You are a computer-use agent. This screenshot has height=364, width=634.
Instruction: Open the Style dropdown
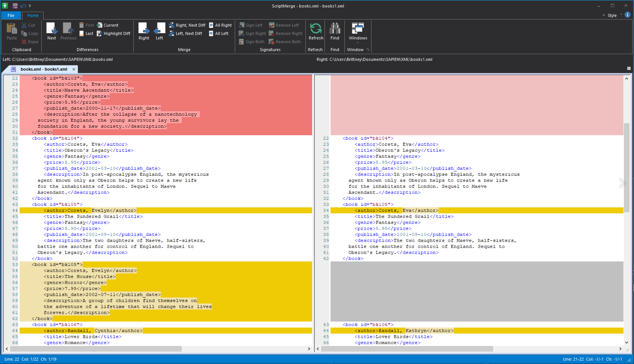coord(614,15)
